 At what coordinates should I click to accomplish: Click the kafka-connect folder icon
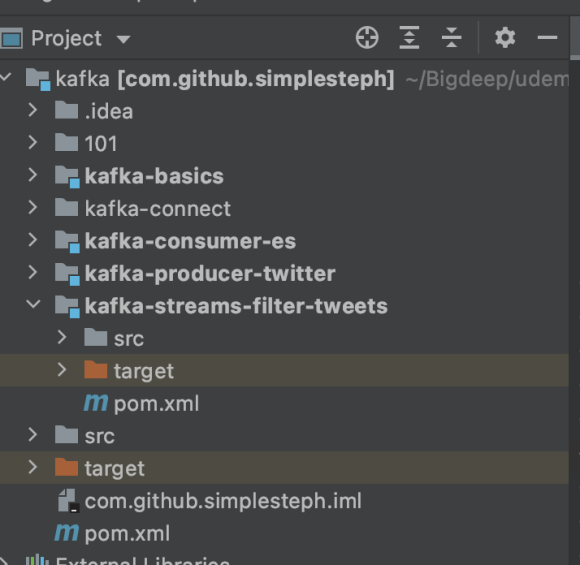click(66, 208)
